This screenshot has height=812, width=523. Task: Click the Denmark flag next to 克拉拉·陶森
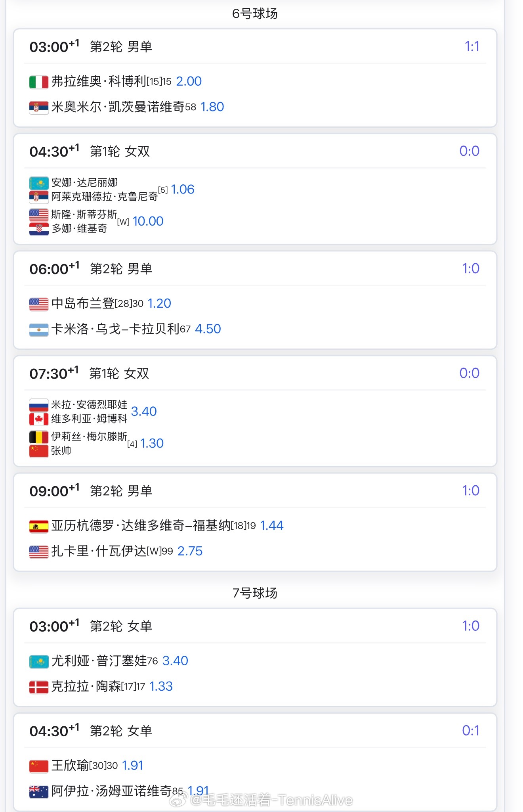39,687
